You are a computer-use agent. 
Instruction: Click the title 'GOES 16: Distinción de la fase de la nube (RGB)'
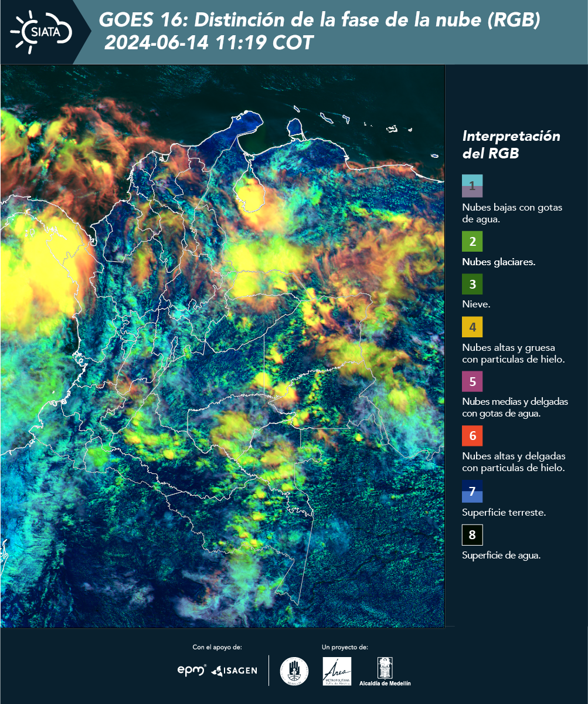(320, 21)
